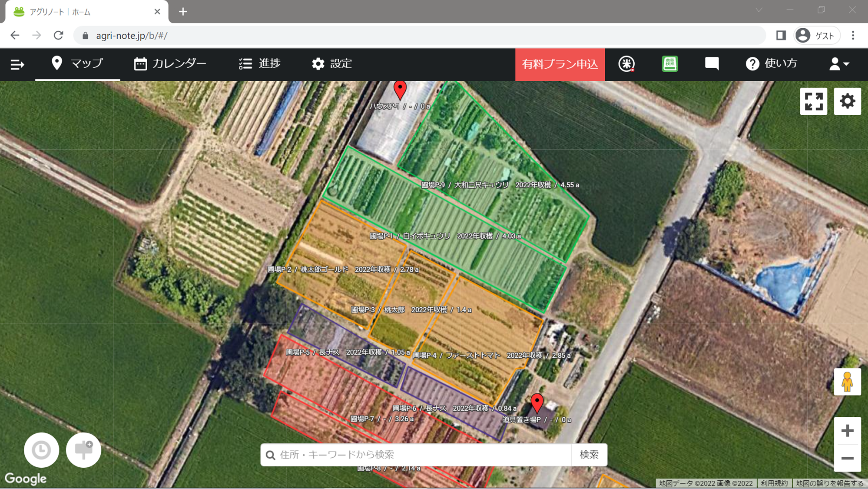Reload the current page
The width and height of the screenshot is (868, 489).
click(x=59, y=36)
